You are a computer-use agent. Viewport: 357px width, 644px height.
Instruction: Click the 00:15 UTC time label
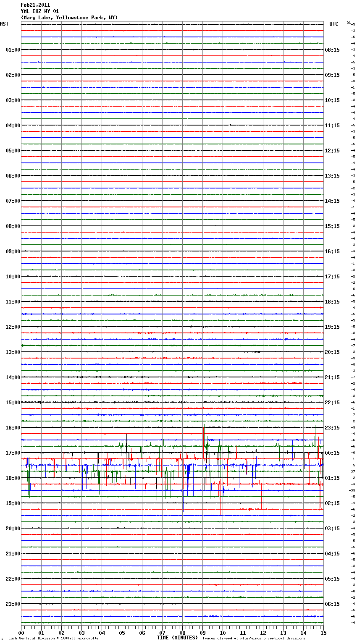332,453
